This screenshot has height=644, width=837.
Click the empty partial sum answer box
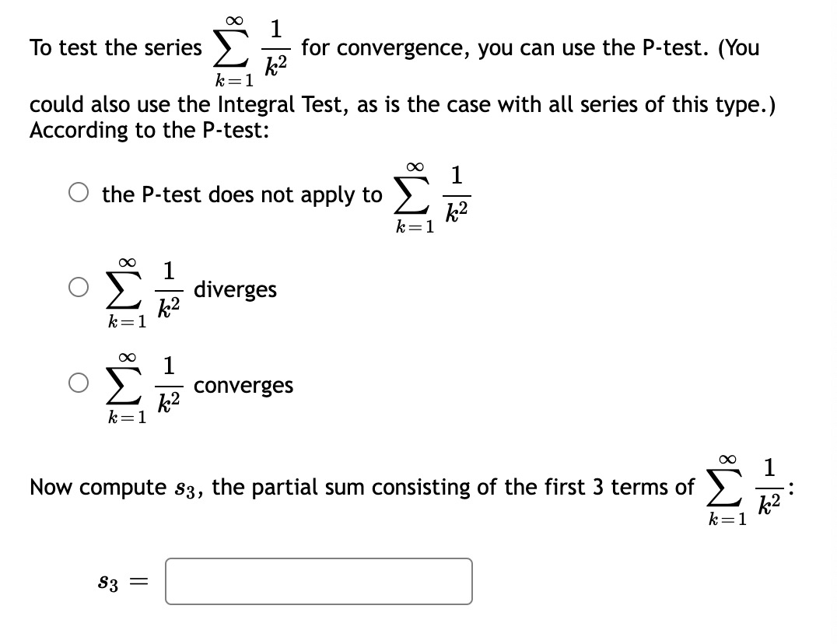pyautogui.click(x=317, y=581)
